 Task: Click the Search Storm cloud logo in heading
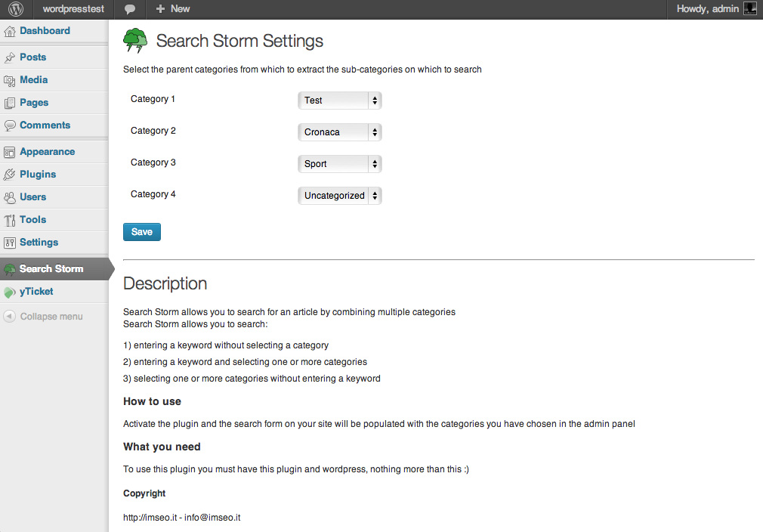[135, 40]
